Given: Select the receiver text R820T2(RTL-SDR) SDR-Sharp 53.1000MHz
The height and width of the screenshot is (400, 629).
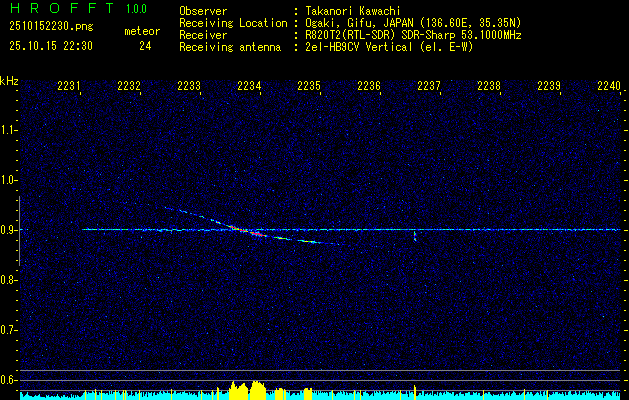Looking at the screenshot, I should pyautogui.click(x=413, y=35).
